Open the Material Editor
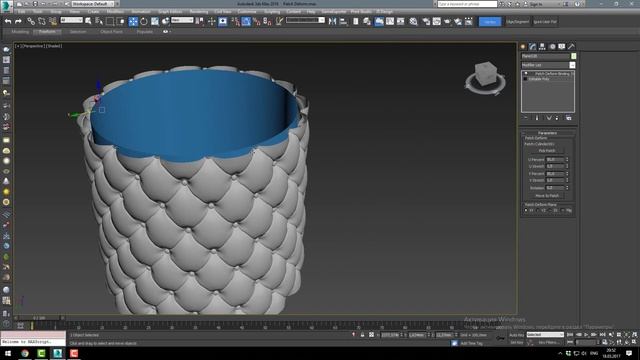The height and width of the screenshot is (360, 640). coord(413,21)
